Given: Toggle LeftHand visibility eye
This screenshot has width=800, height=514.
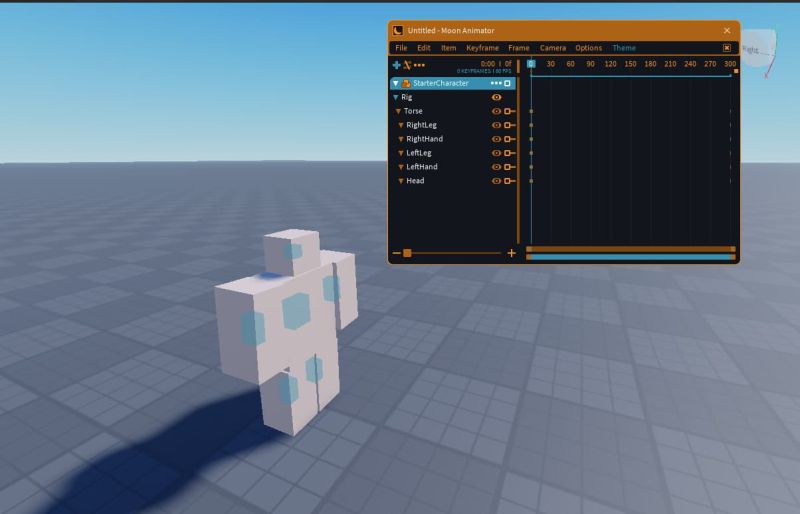Looking at the screenshot, I should coord(496,167).
